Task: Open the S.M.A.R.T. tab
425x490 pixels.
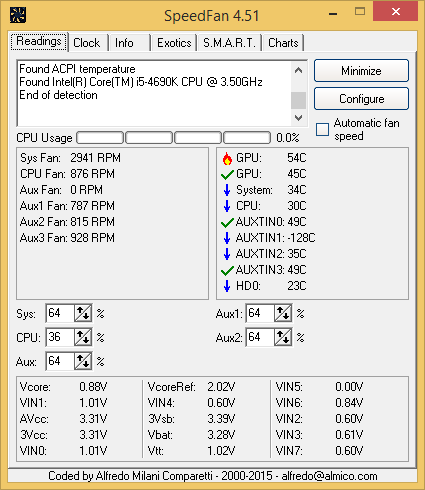Action: (x=229, y=43)
